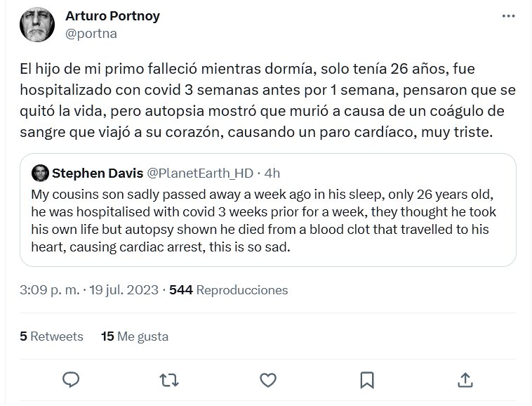Bookmark this tweet

[366, 380]
